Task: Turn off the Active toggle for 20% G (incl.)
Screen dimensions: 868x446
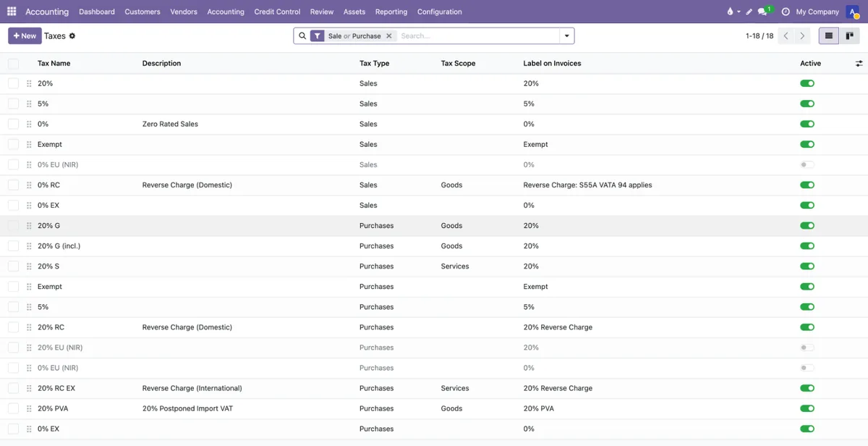Action: pos(807,246)
